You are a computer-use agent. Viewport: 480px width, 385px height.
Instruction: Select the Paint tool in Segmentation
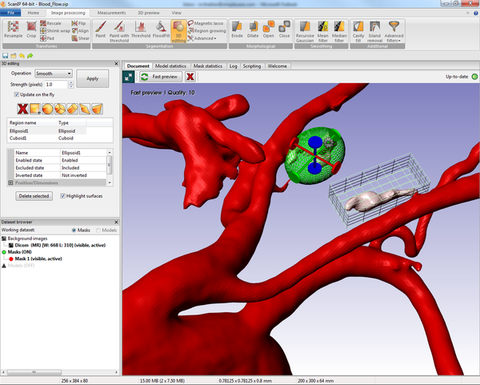tap(100, 29)
